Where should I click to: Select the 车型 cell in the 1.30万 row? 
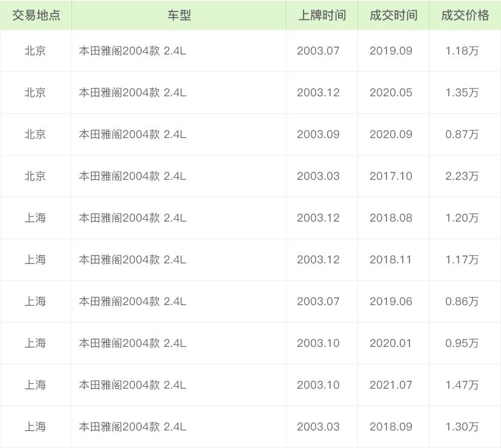click(x=132, y=427)
